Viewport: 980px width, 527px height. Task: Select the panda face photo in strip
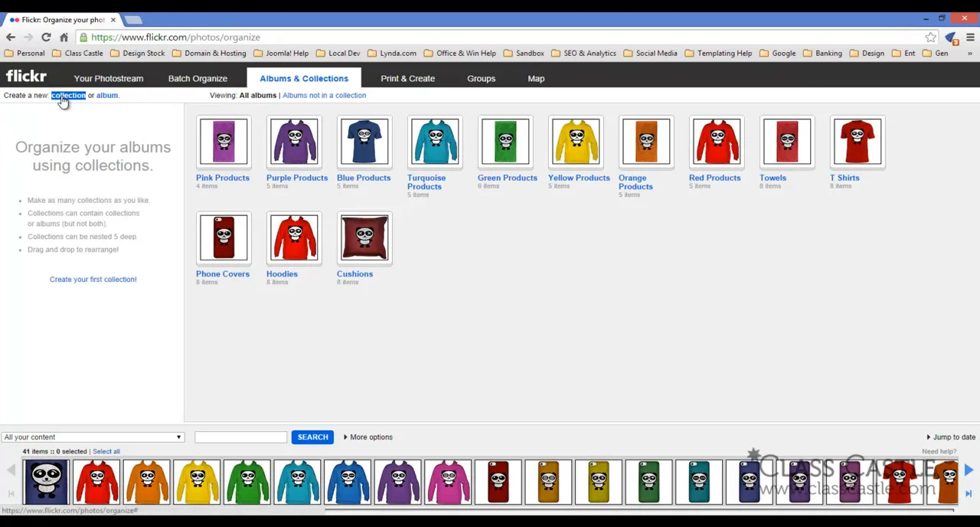pos(46,482)
